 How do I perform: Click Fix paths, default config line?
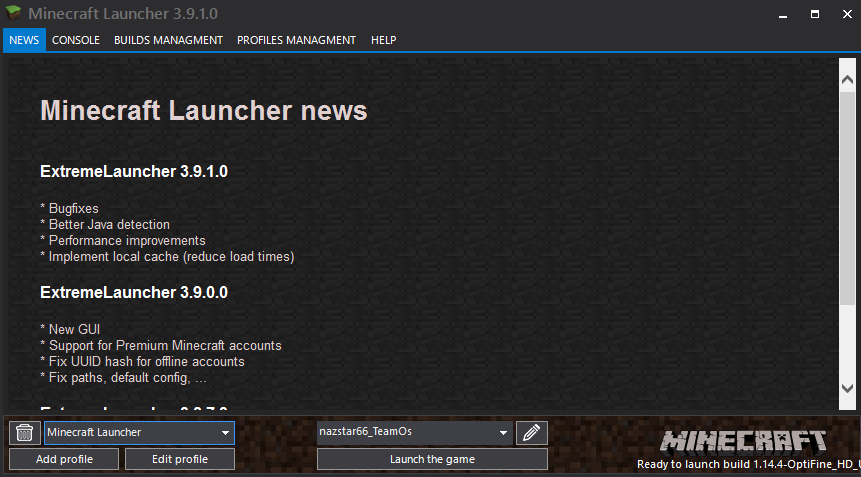click(124, 378)
